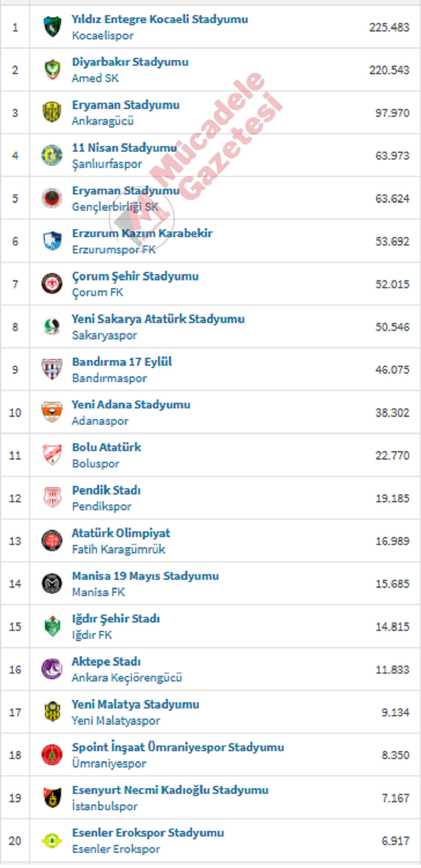Click the Şanlıurfaspor crest icon
421x868 pixels.
click(52, 155)
